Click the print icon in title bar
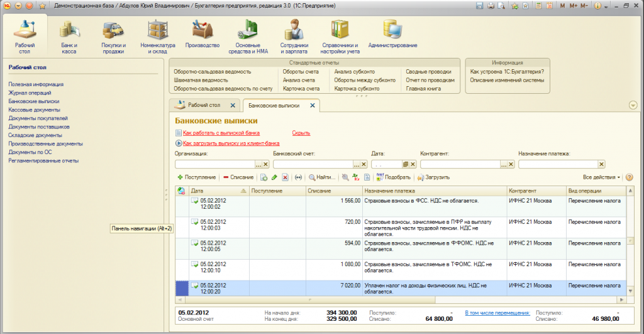This screenshot has width=644, height=334. [x=491, y=6]
